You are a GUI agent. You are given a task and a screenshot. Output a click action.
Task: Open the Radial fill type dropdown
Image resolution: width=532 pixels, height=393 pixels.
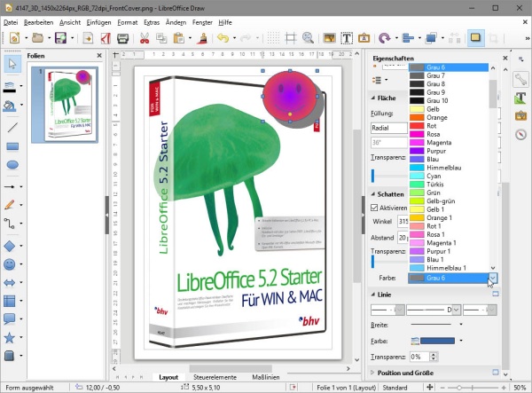pos(389,128)
